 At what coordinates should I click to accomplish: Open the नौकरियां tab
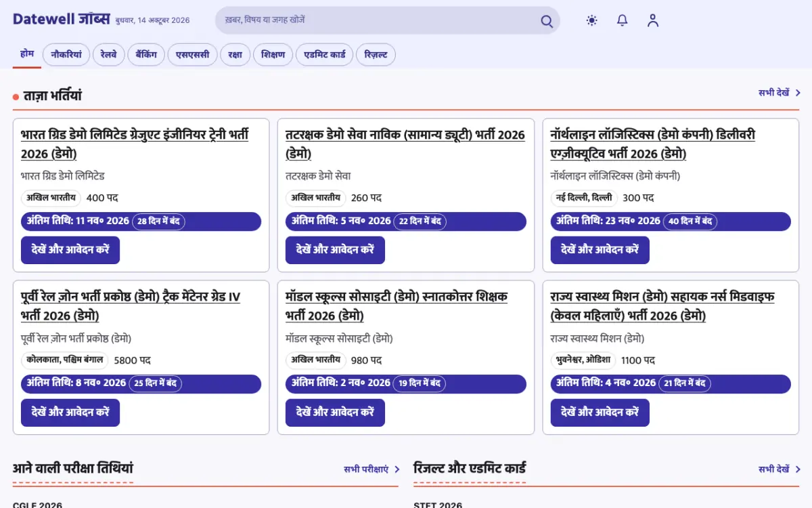pyautogui.click(x=66, y=55)
